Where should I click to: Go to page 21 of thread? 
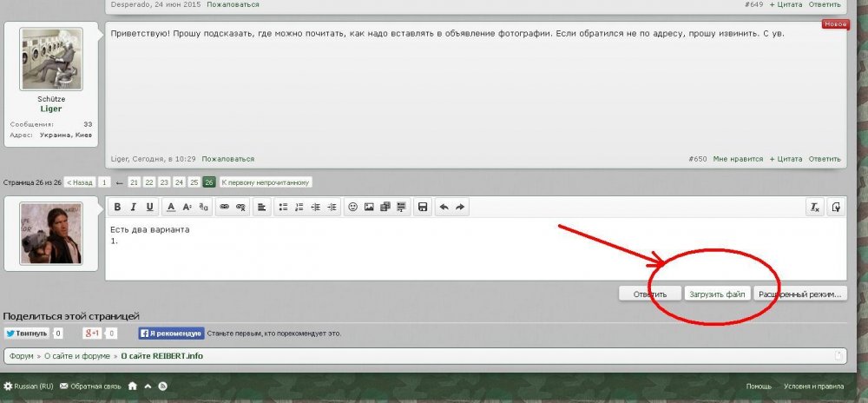click(x=134, y=182)
